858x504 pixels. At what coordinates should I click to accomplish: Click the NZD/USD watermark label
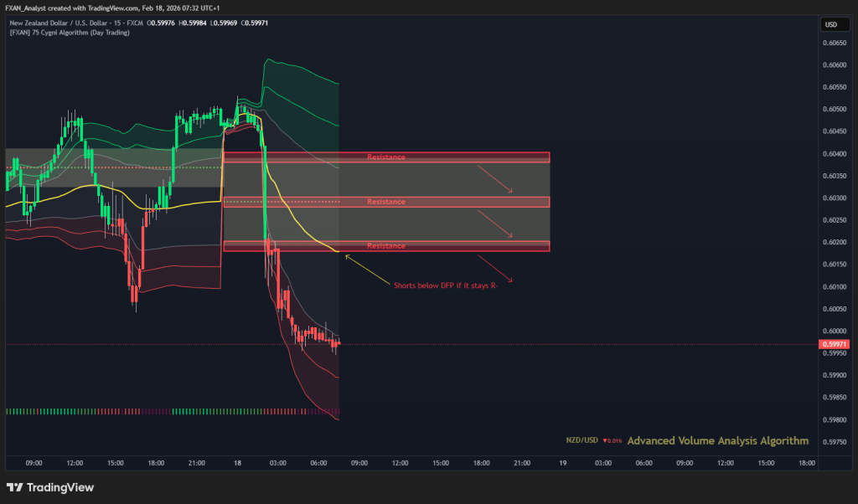click(x=581, y=440)
